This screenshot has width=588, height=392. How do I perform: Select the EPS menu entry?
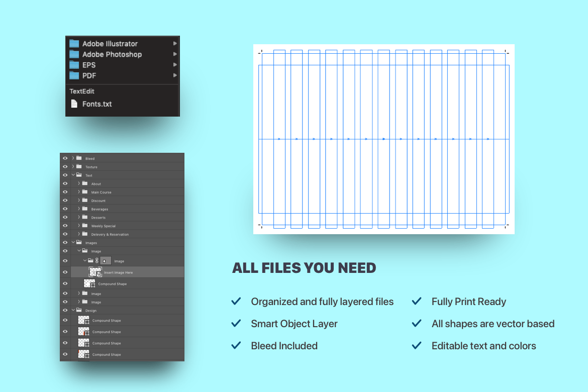pos(123,65)
